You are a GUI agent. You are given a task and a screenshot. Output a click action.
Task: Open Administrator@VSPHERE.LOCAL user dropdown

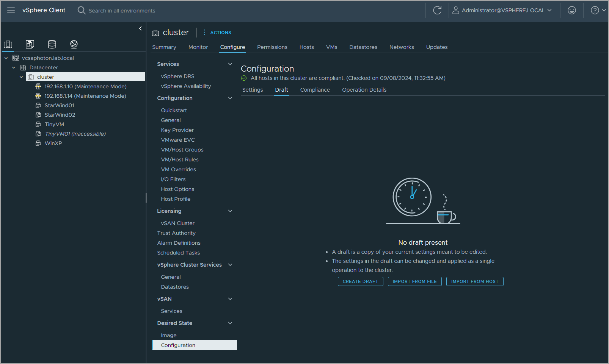coord(507,10)
